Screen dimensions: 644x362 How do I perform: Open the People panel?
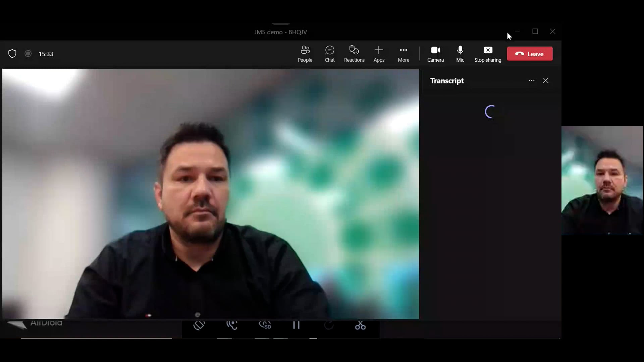pyautogui.click(x=305, y=54)
